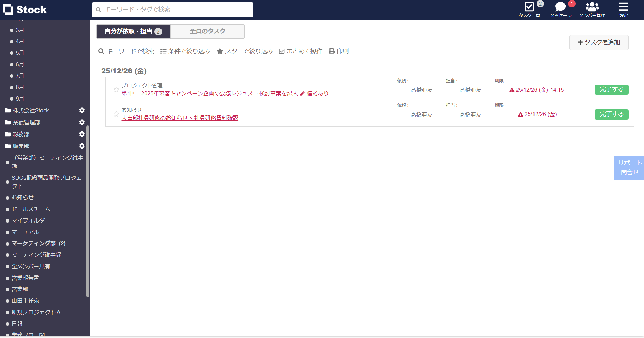
Task: Select マーケティング部 in the sidebar
Action: point(33,243)
